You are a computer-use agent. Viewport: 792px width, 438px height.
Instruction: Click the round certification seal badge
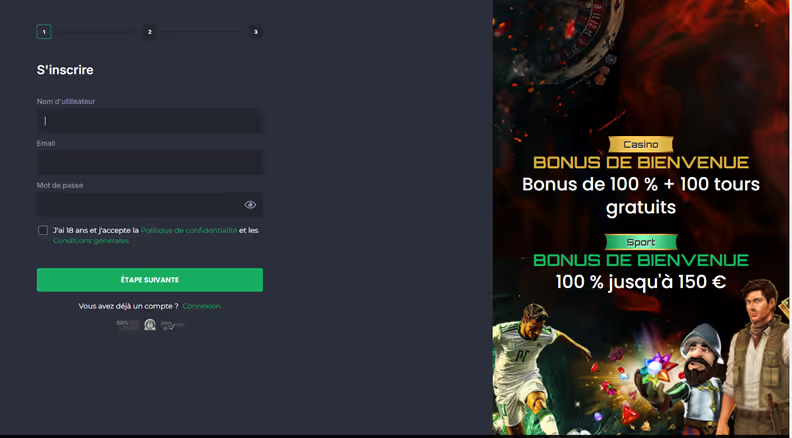point(150,325)
